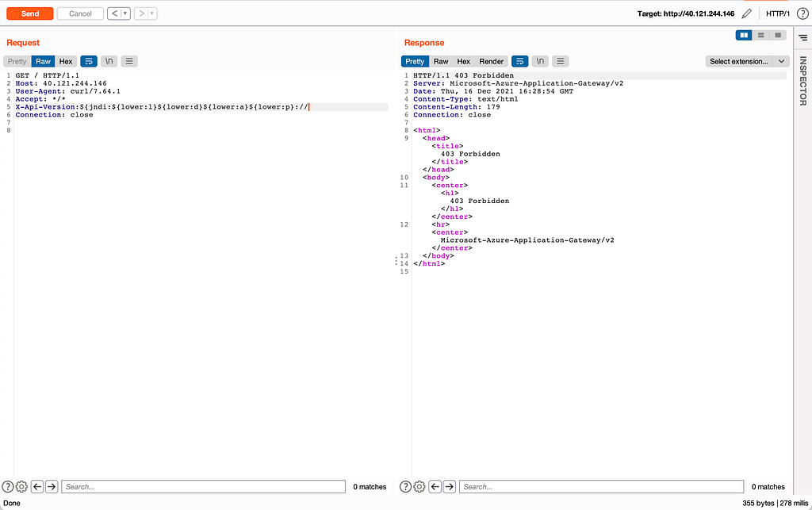The image size is (812, 510).
Task: Open previous history dropdown arrow
Action: click(x=125, y=13)
